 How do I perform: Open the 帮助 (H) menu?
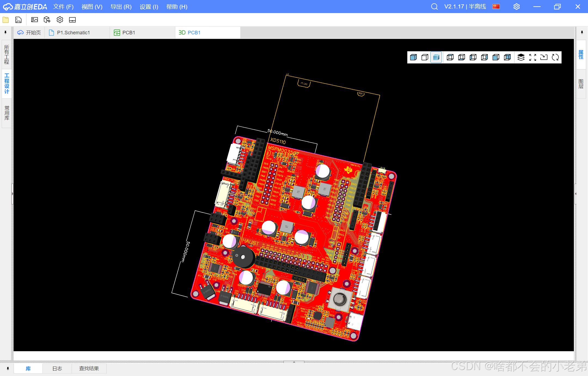pos(177,7)
